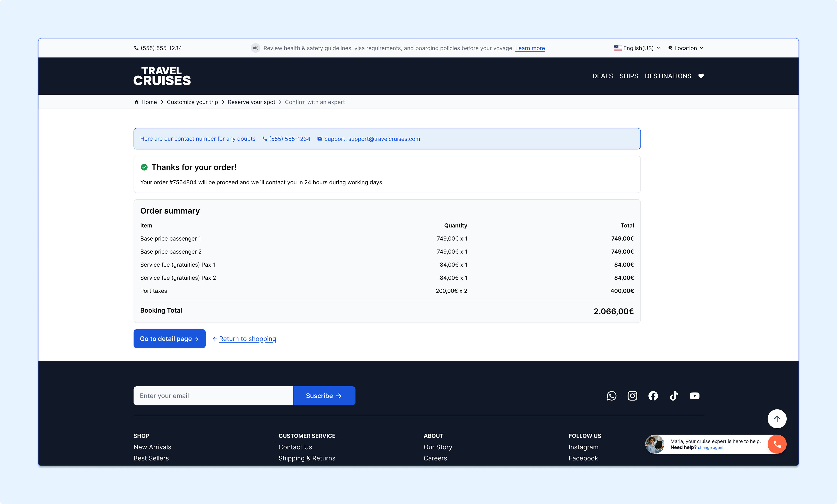Click the scroll-to-top arrow button
The width and height of the screenshot is (837, 504).
point(777,419)
